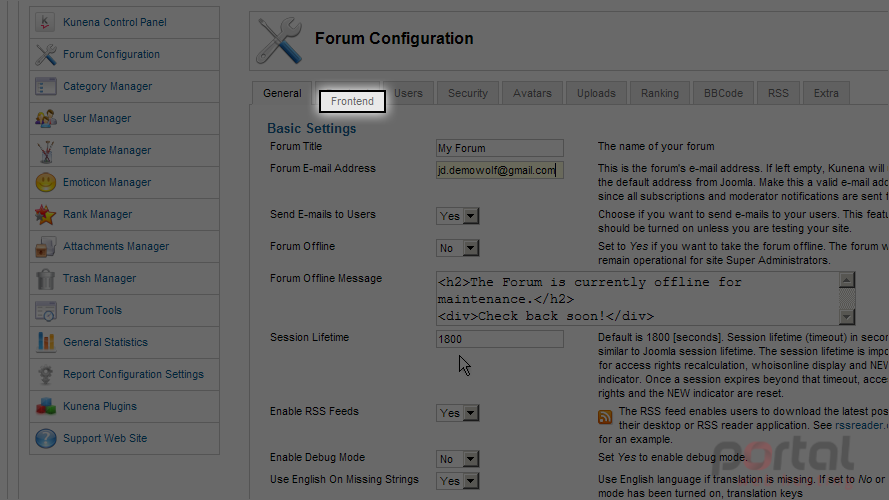Click offline message scrollbar down arrow

point(846,317)
